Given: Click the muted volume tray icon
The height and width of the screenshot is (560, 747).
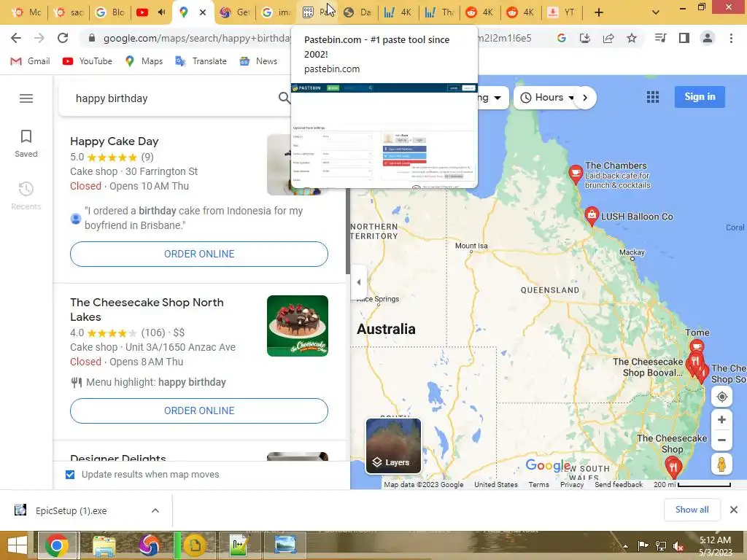Looking at the screenshot, I should (x=678, y=545).
